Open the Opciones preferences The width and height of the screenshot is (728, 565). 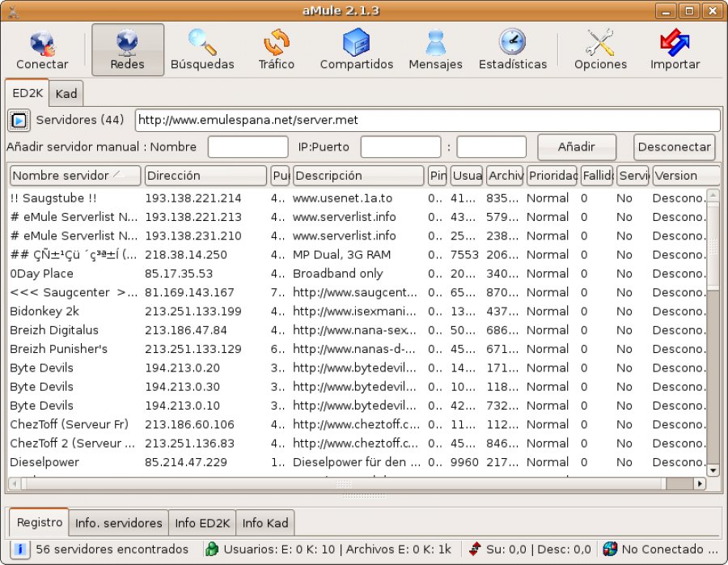coord(600,49)
